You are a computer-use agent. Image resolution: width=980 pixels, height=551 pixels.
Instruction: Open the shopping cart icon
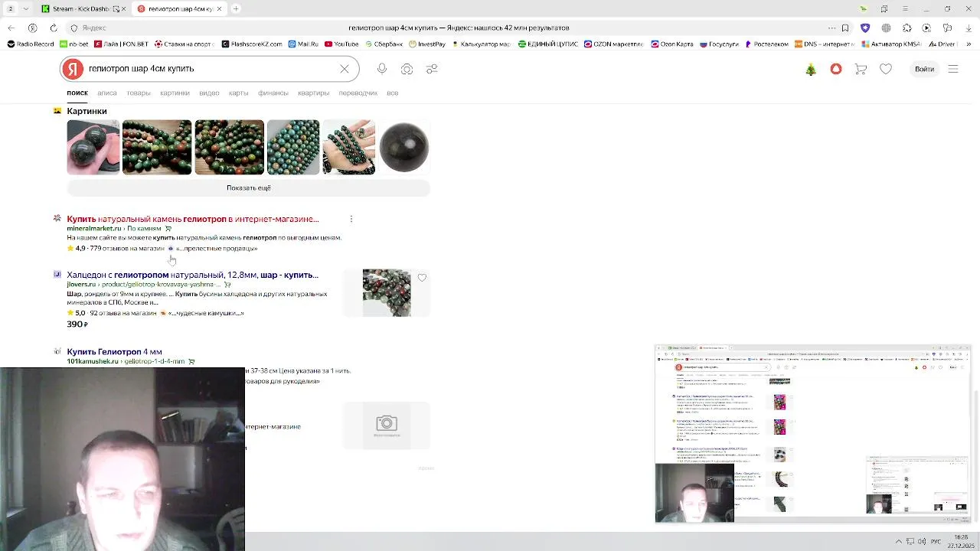(861, 69)
